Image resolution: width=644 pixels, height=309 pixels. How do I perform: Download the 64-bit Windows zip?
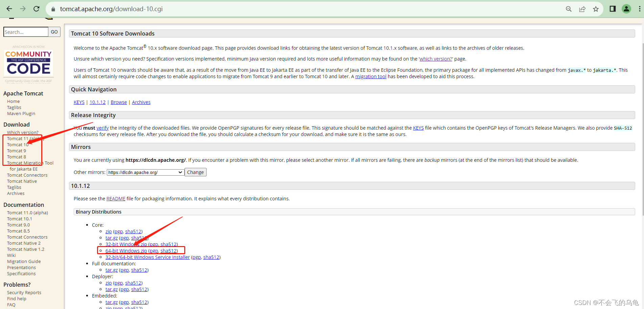coord(126,251)
